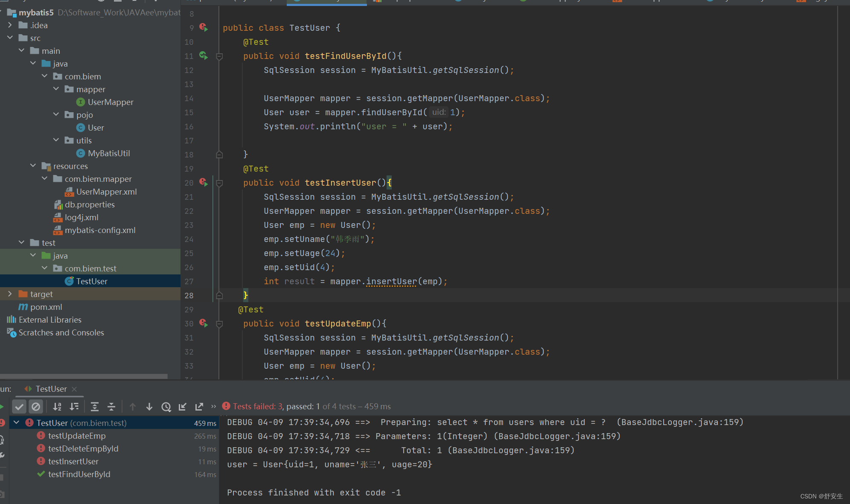Viewport: 850px width, 504px height.
Task: Select the TestUser run tab
Action: pos(50,389)
